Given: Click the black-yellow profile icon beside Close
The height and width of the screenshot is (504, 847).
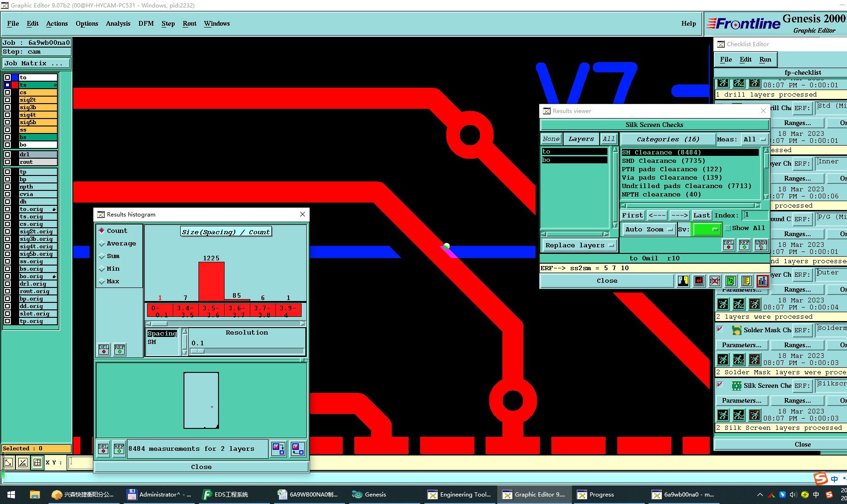Looking at the screenshot, I should 683,280.
